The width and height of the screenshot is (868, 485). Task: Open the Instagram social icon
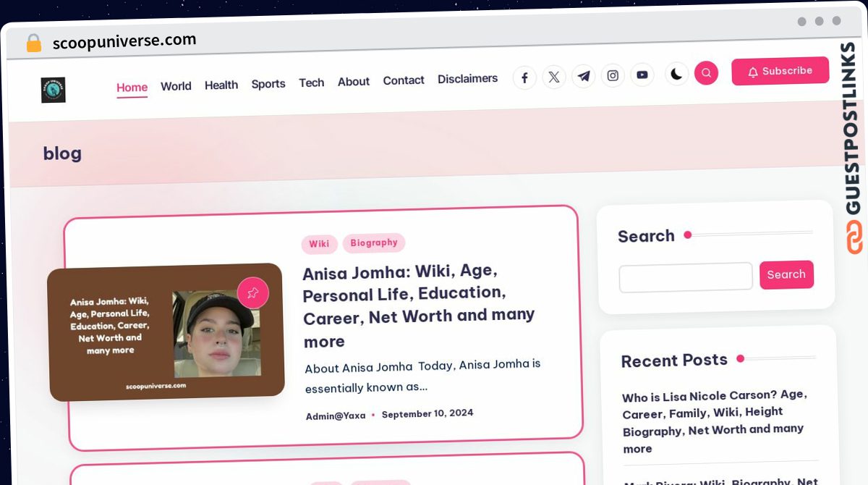pyautogui.click(x=613, y=75)
